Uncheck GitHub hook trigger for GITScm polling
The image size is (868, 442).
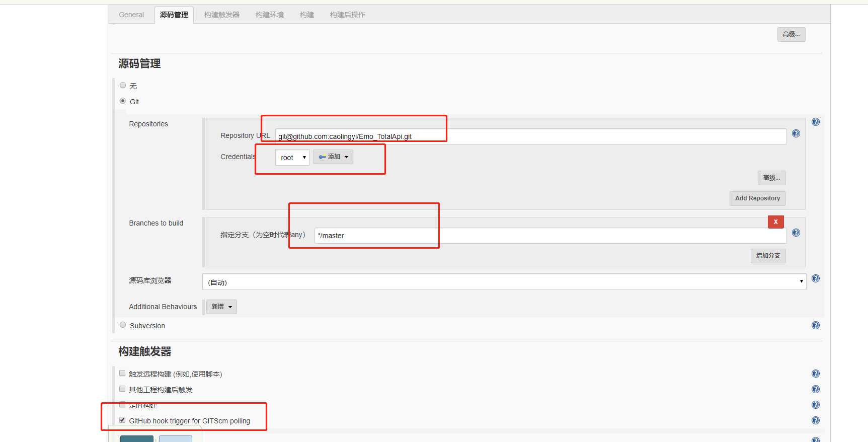[122, 420]
